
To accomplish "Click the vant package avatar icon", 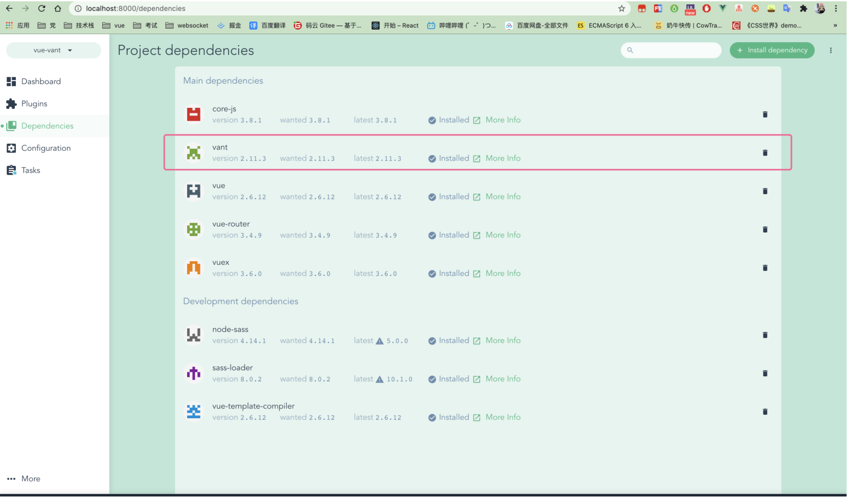I will pyautogui.click(x=193, y=153).
